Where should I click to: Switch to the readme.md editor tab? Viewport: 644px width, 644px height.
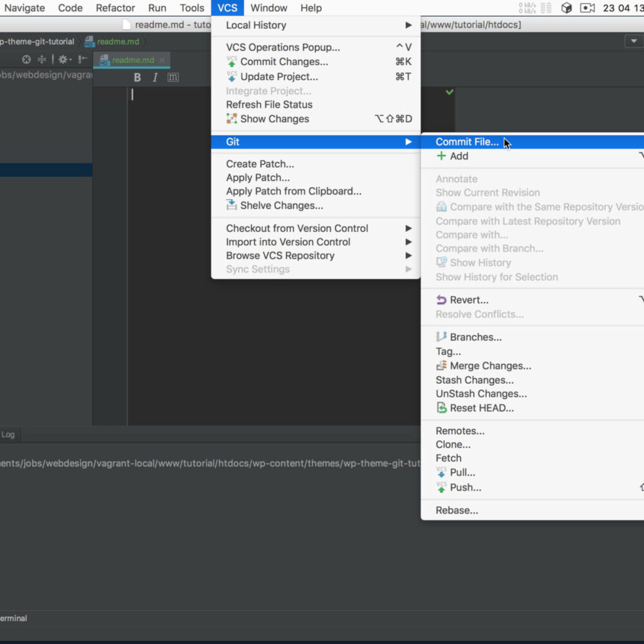(x=132, y=60)
